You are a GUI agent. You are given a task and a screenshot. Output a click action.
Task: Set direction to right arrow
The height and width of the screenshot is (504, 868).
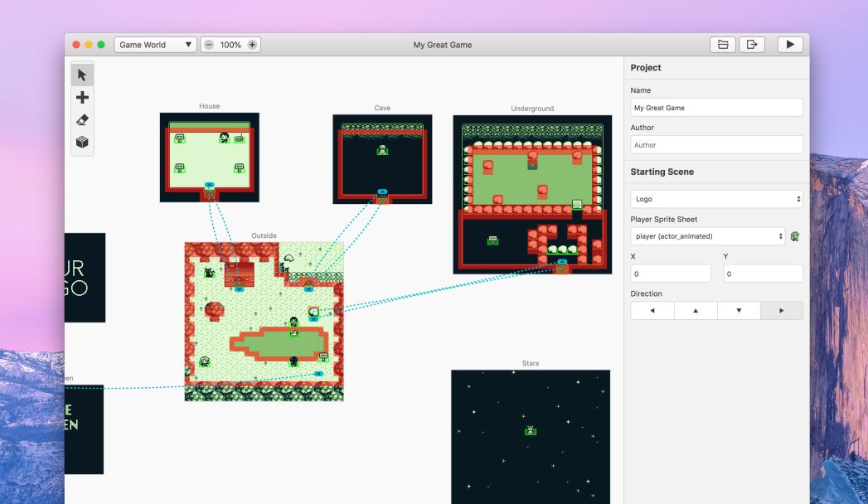[x=781, y=311]
